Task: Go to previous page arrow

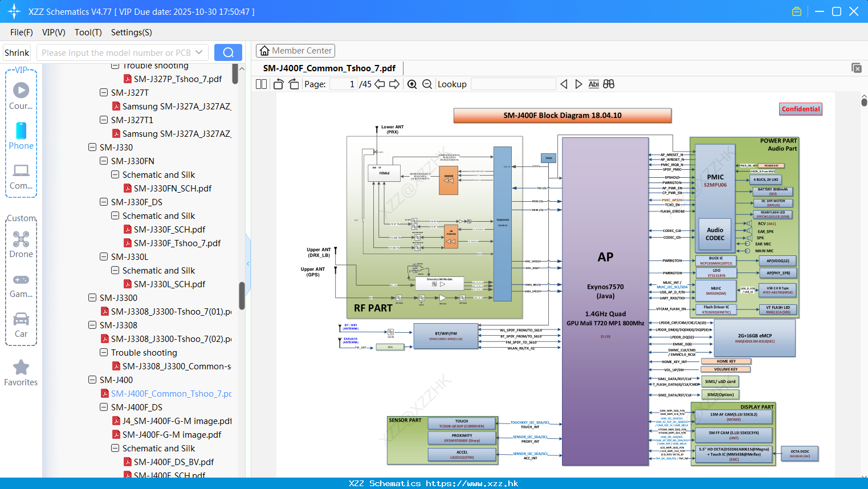Action: tap(380, 84)
